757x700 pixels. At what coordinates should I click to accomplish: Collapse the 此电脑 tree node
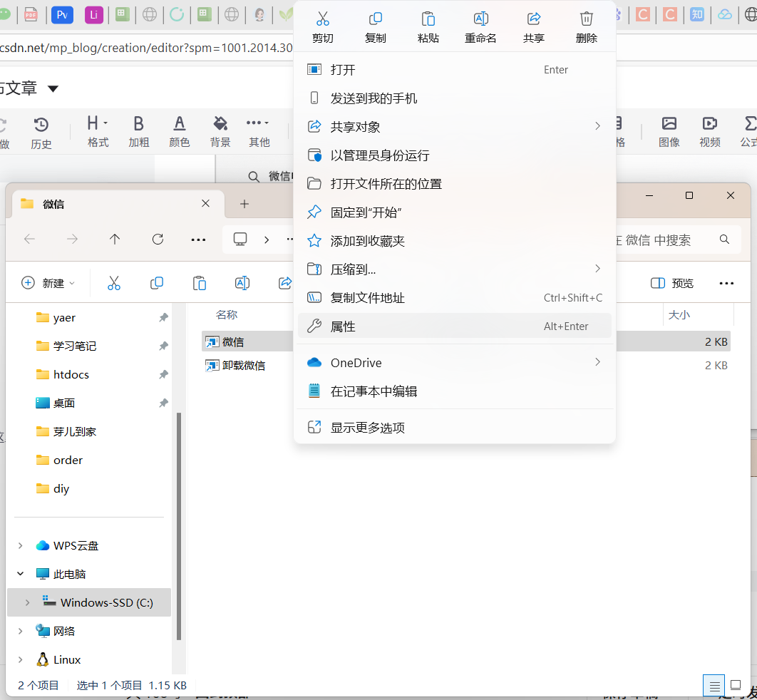[x=20, y=574]
